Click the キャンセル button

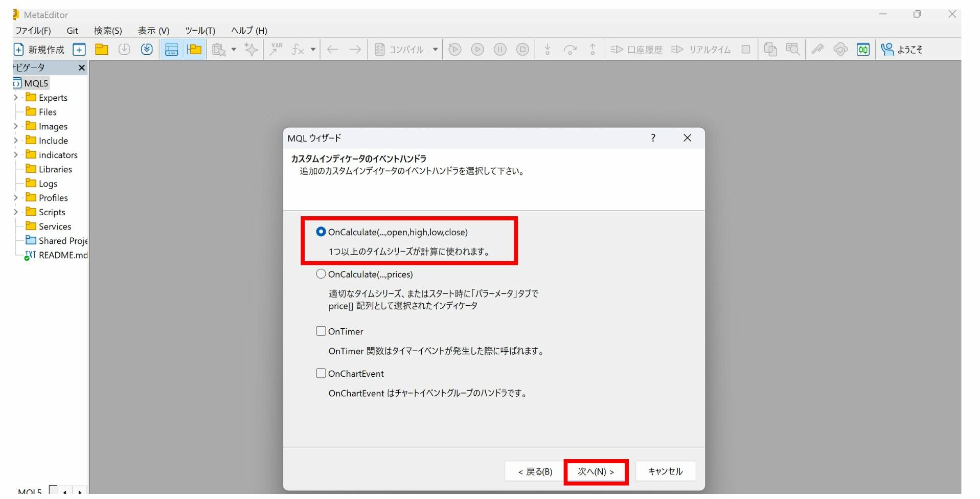point(665,471)
